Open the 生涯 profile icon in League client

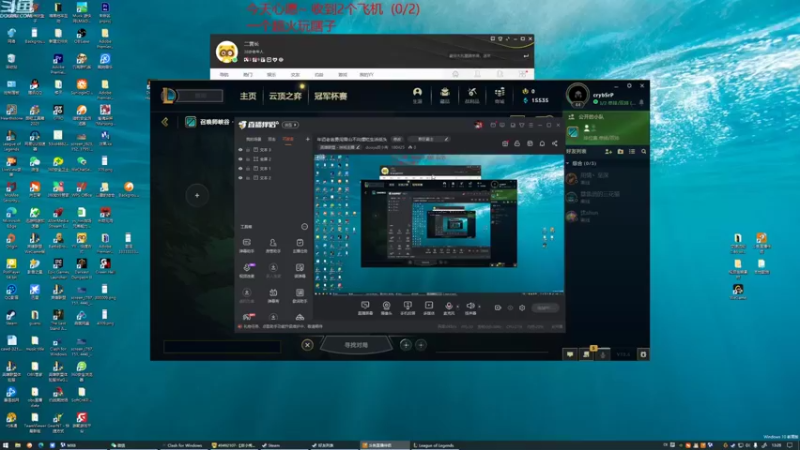click(417, 94)
